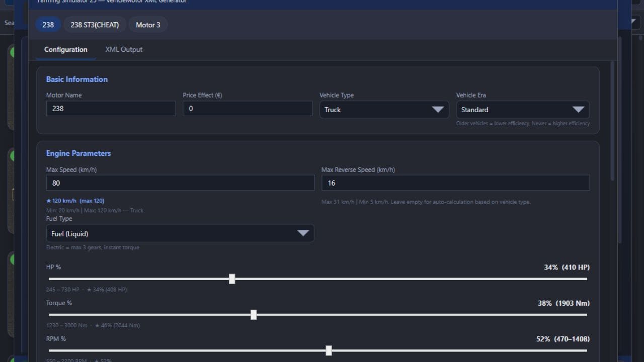Click the Vehicle Era dropdown chevron icon
Screen dimensions: 644x362
coord(578,110)
